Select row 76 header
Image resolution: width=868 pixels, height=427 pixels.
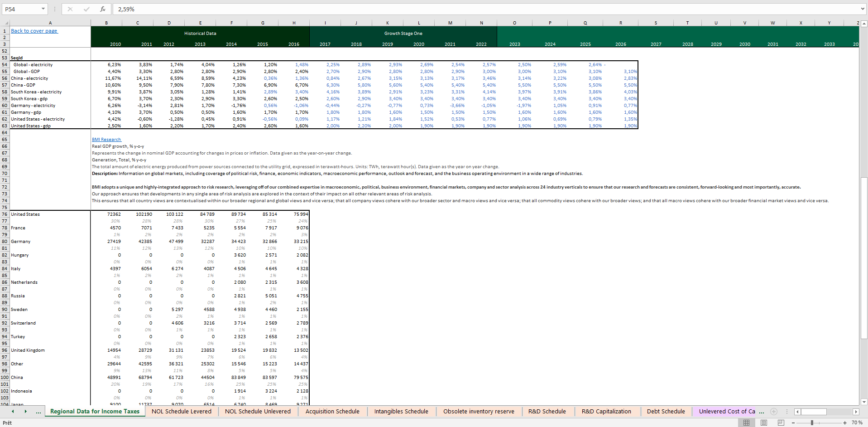[5, 214]
